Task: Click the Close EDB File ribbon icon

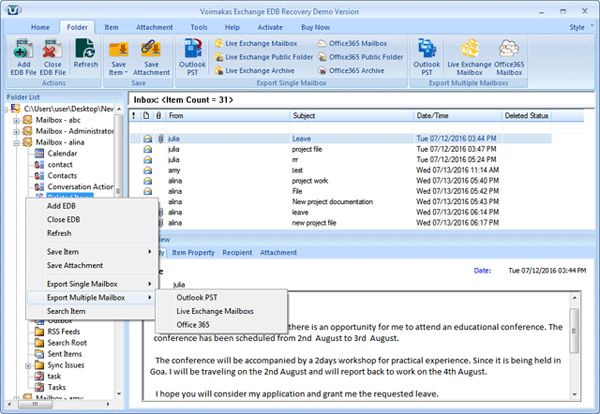Action: point(51,53)
